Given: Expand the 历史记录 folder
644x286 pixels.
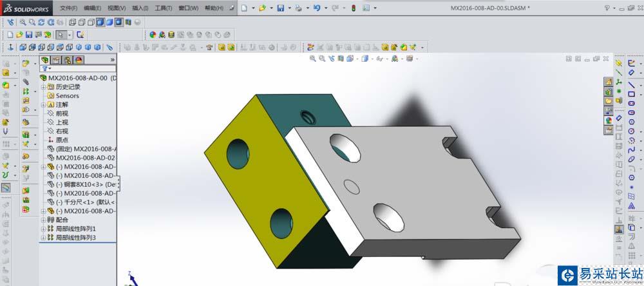Looking at the screenshot, I should tap(44, 87).
